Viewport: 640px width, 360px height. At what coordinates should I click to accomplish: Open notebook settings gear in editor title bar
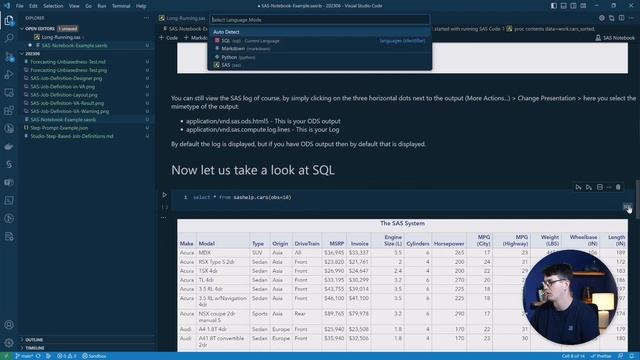point(602,18)
